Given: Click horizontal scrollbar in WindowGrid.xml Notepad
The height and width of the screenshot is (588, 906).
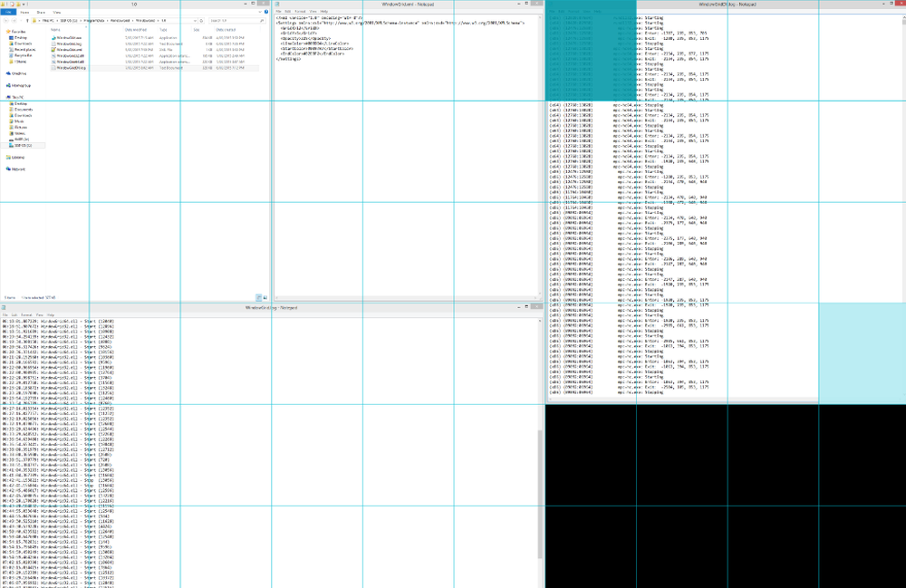Looking at the screenshot, I should (x=406, y=298).
